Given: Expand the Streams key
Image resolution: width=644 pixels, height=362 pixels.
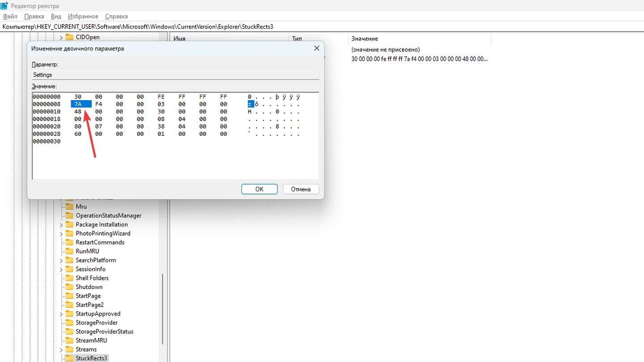Looking at the screenshot, I should coord(61,349).
